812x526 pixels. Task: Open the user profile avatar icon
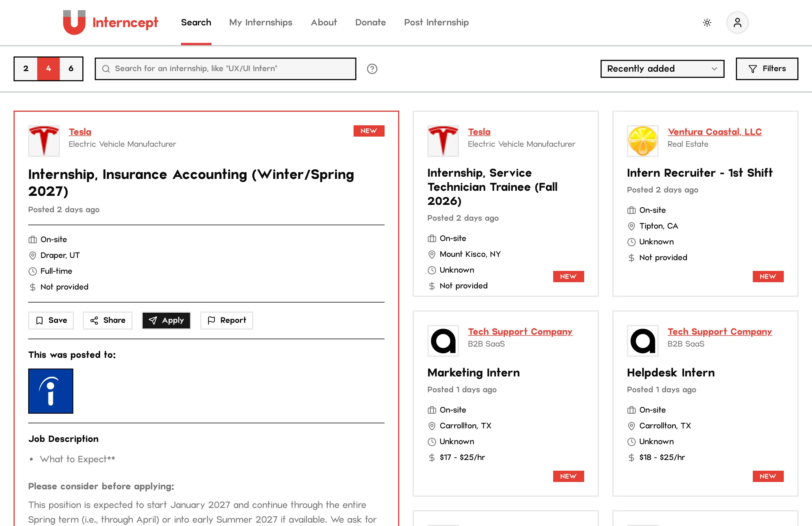(737, 23)
